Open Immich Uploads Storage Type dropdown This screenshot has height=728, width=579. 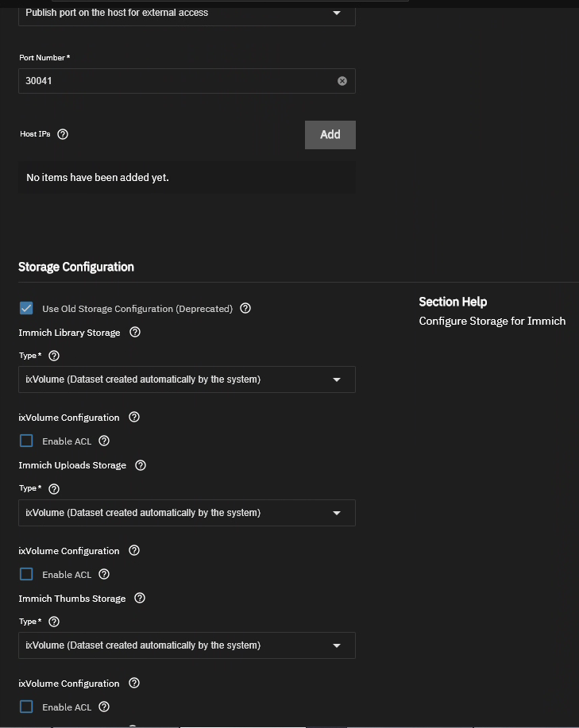pos(187,513)
